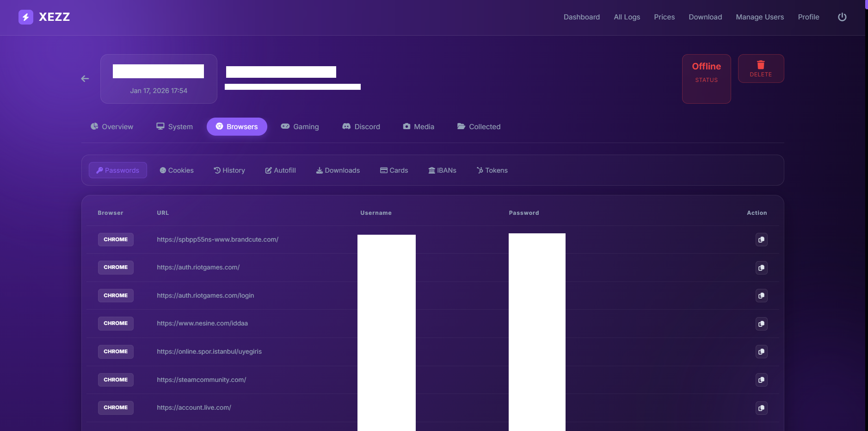
Task: Click the copy icon in the brandcute.com row
Action: click(x=761, y=240)
